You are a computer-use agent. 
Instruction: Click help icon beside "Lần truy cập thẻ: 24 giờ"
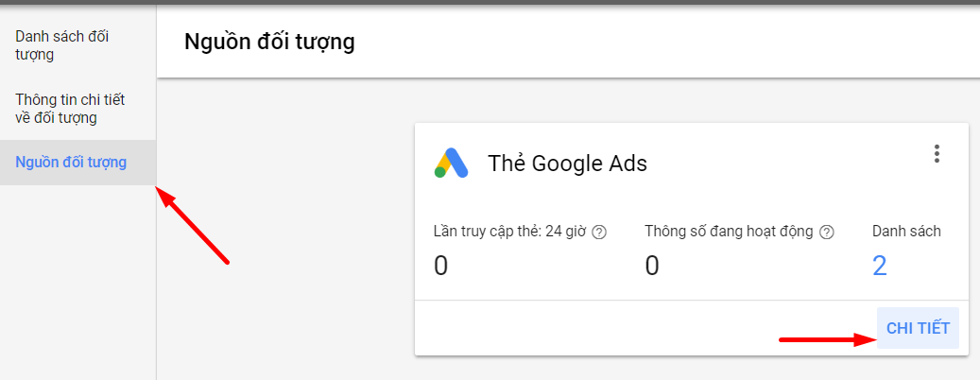coord(599,232)
